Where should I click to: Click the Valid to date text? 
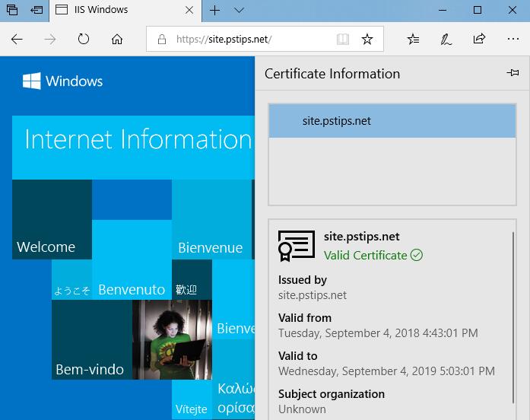coord(386,371)
